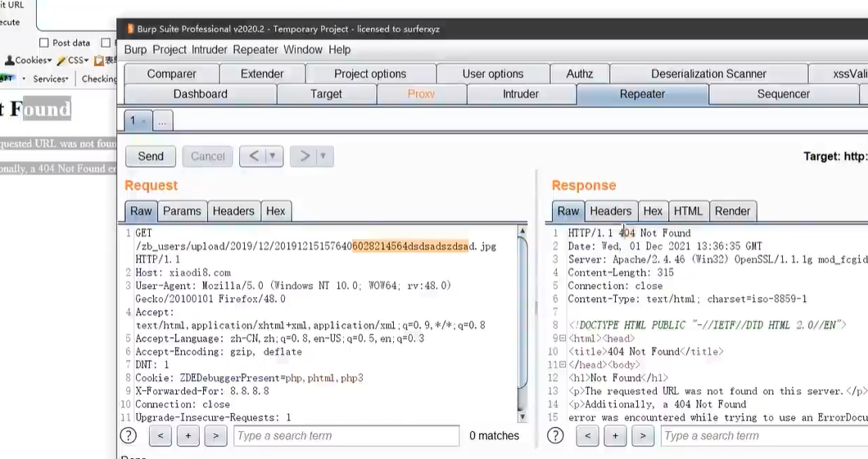Select the Response Render tab
The height and width of the screenshot is (459, 868).
coord(732,211)
